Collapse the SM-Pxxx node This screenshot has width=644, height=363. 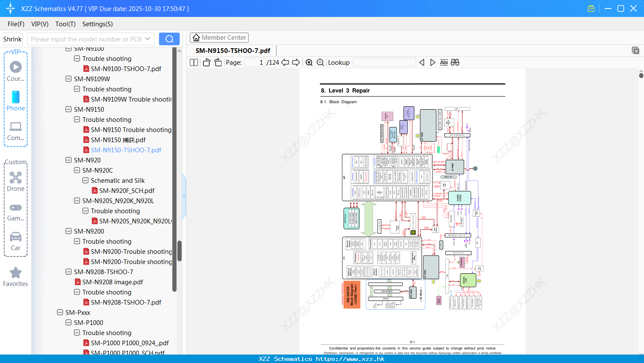click(x=60, y=312)
